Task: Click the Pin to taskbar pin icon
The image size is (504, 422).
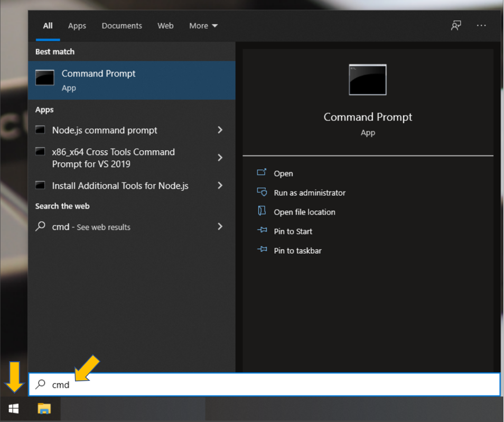Action: [262, 249]
